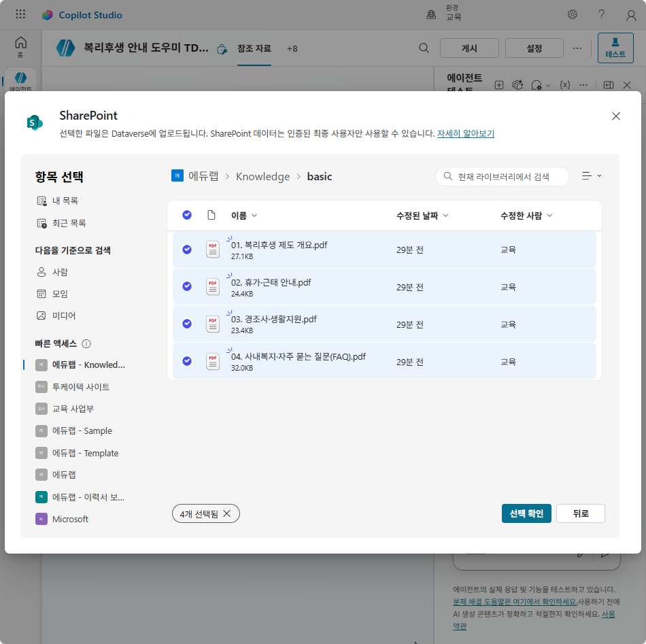
Task: Open the 수정한 사람 column sort dropdown
Action: [526, 216]
